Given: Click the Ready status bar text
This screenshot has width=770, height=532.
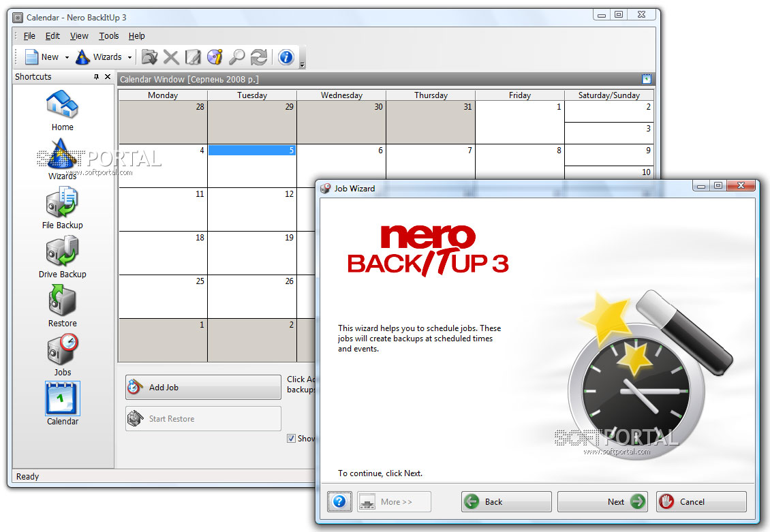Looking at the screenshot, I should click(x=27, y=477).
